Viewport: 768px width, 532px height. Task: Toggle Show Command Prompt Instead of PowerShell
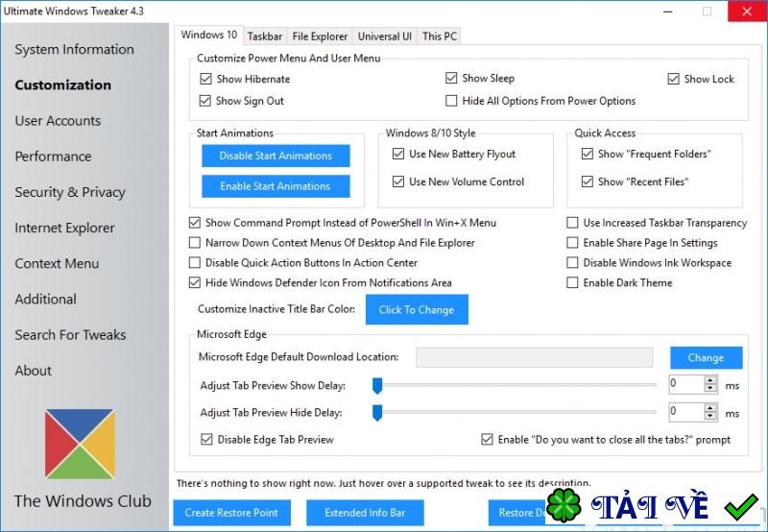click(195, 223)
